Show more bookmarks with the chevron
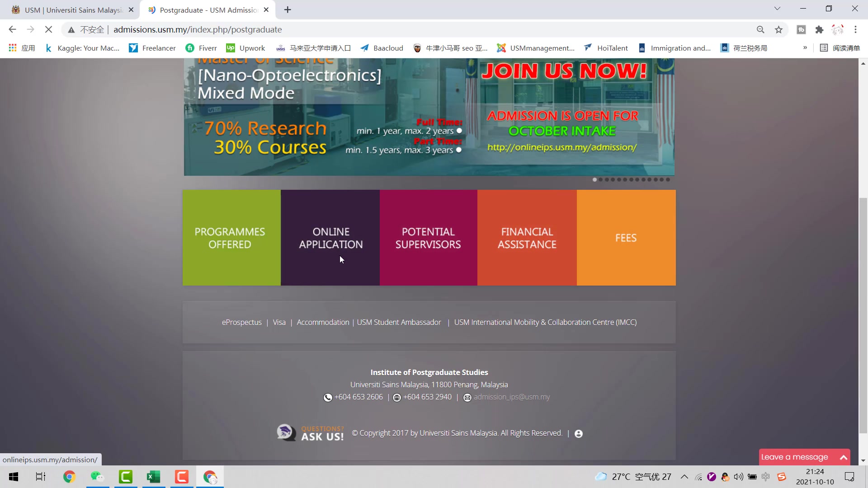Screen dimensions: 868x488 pyautogui.click(x=805, y=48)
